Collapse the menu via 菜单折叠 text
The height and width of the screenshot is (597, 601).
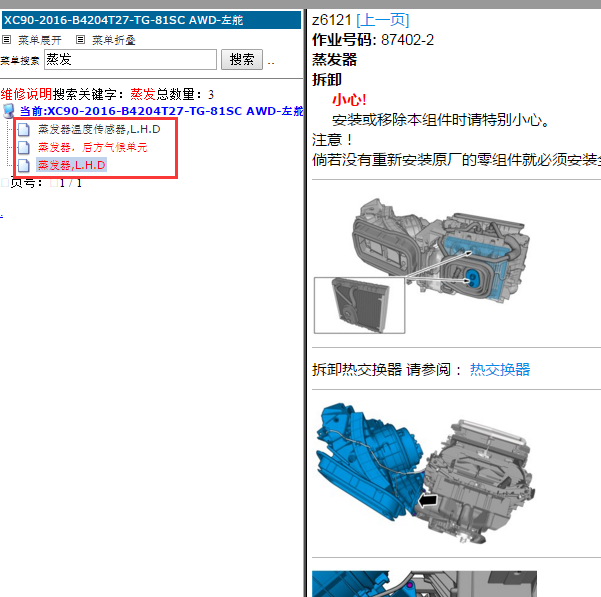114,40
